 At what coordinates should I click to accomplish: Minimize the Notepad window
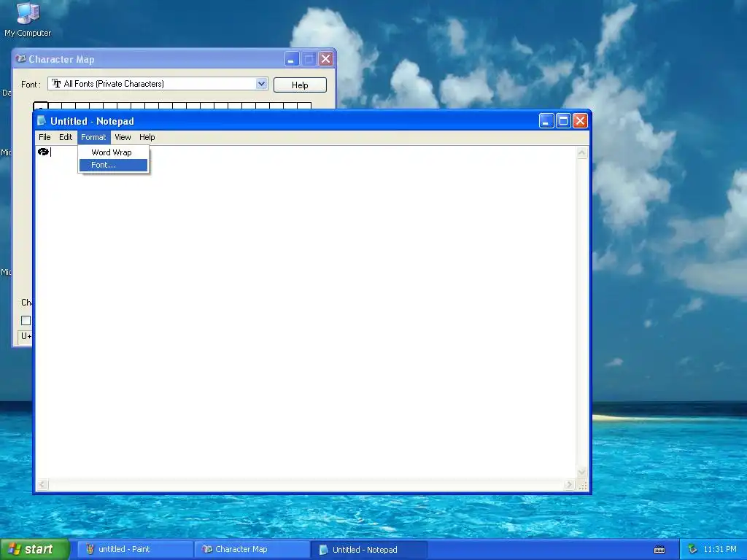[x=546, y=121]
